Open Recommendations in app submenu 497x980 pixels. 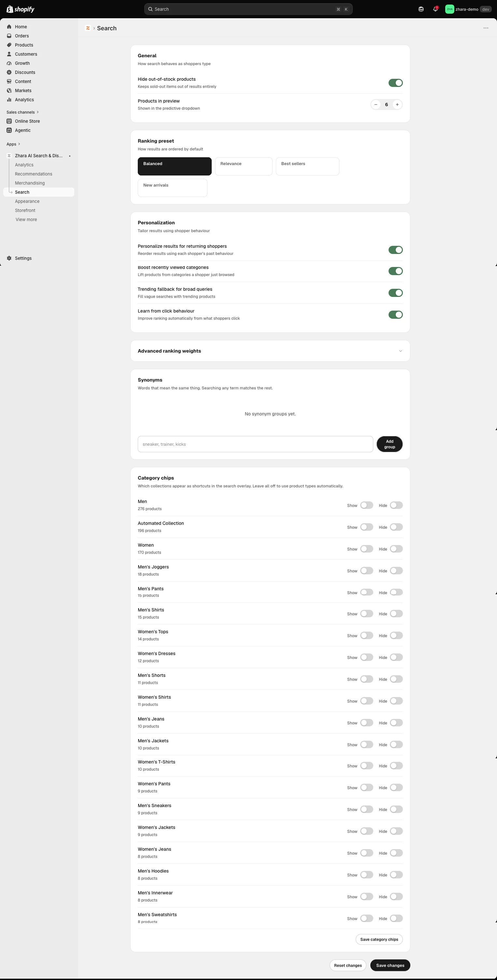coord(34,174)
